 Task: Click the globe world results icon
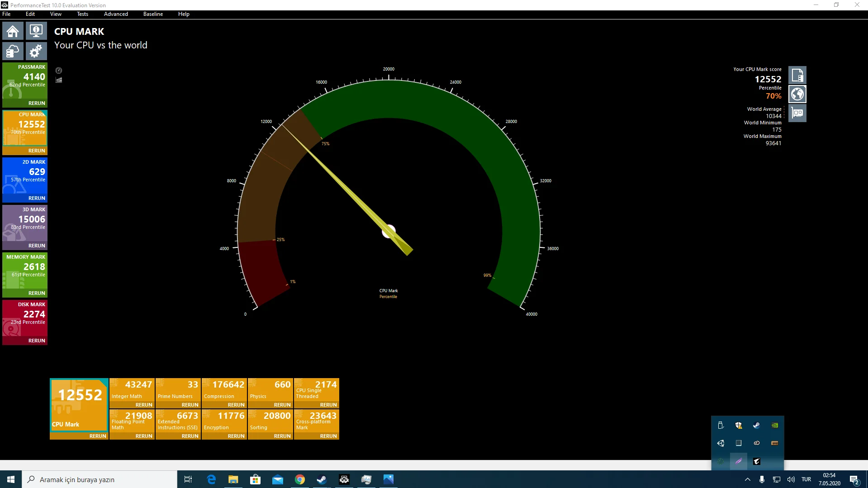click(797, 94)
